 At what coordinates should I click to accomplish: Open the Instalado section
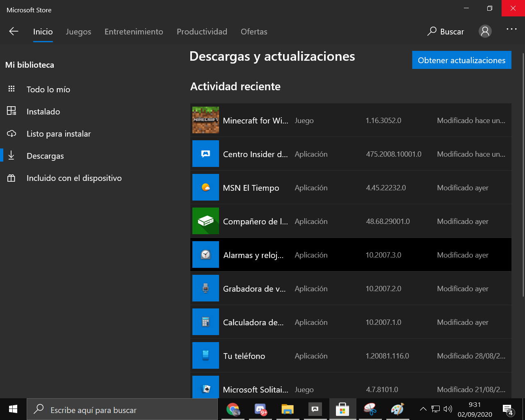43,112
